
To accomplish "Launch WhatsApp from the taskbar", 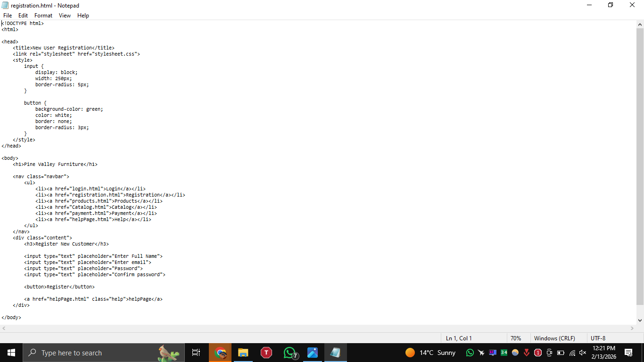I will point(289,352).
